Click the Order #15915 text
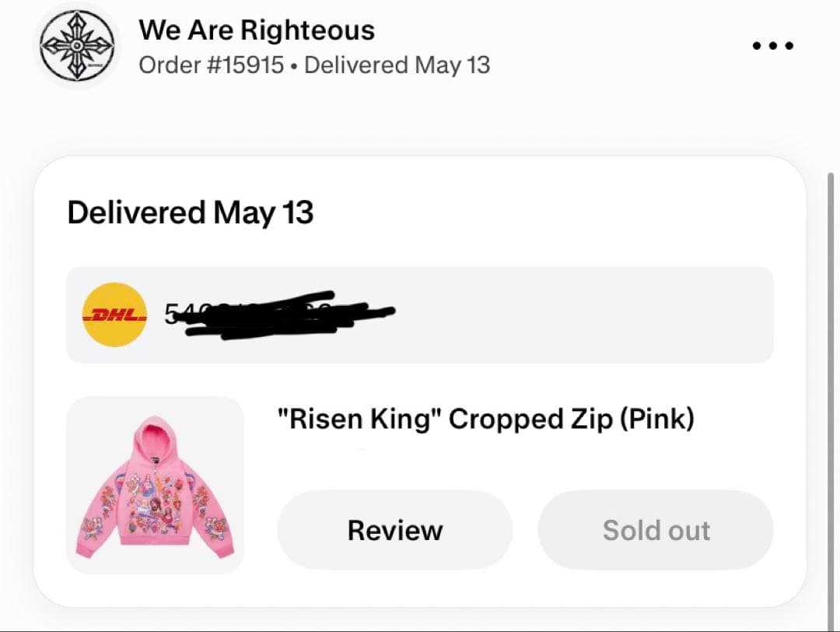This screenshot has height=632, width=840. [x=211, y=65]
